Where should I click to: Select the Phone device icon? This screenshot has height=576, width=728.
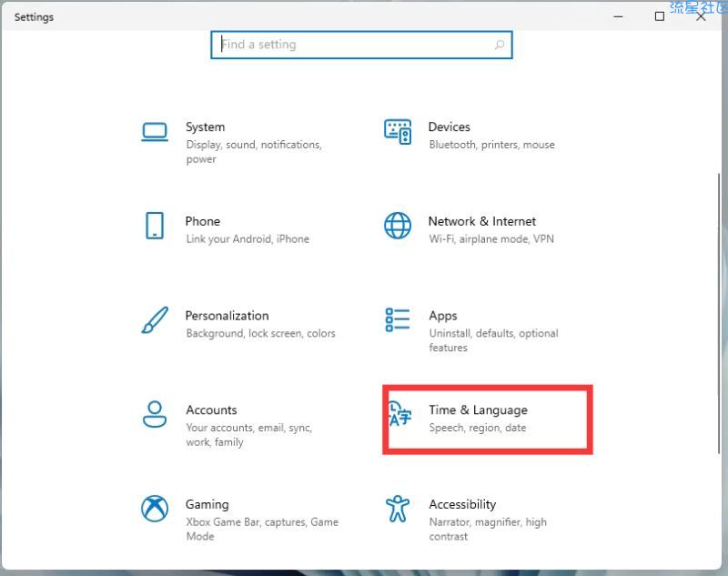click(x=155, y=226)
